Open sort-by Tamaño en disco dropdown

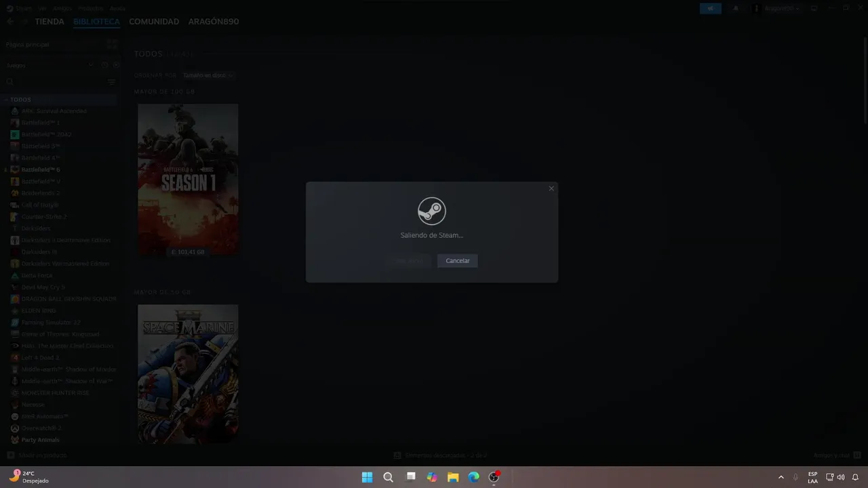click(x=208, y=75)
